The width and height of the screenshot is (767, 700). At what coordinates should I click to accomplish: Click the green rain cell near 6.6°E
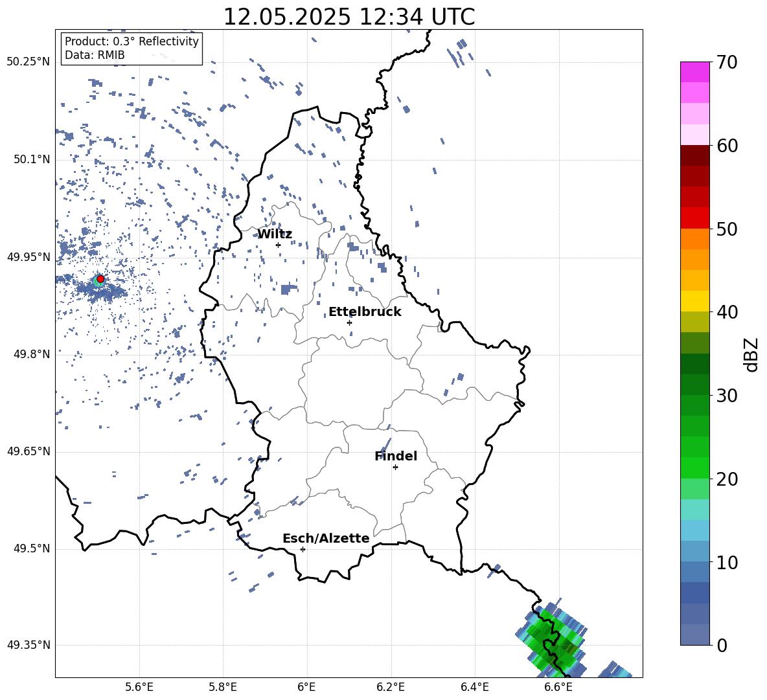(553, 640)
